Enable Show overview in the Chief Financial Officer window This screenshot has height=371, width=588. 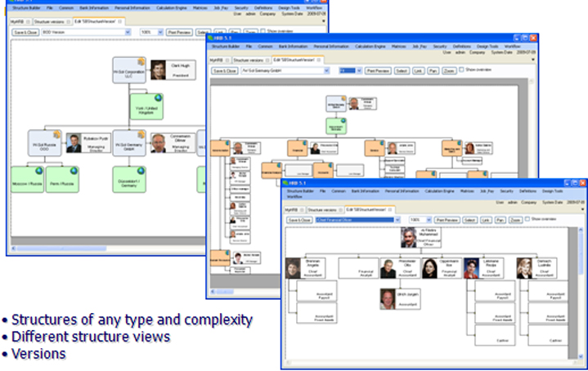(527, 219)
